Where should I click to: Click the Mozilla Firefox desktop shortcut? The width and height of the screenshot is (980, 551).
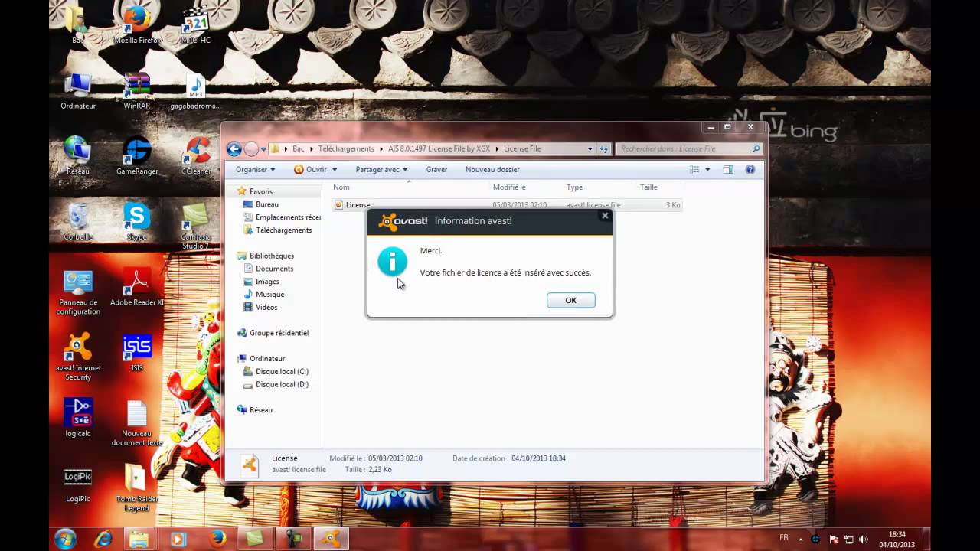[x=137, y=24]
